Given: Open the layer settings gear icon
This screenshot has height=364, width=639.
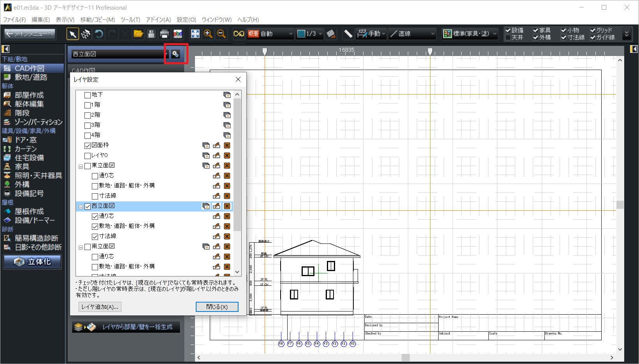Looking at the screenshot, I should point(176,54).
